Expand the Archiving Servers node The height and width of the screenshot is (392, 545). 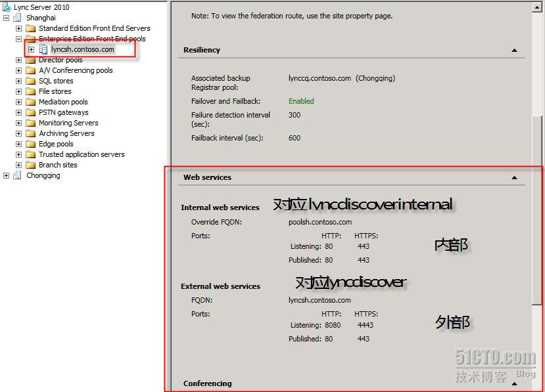pos(19,133)
